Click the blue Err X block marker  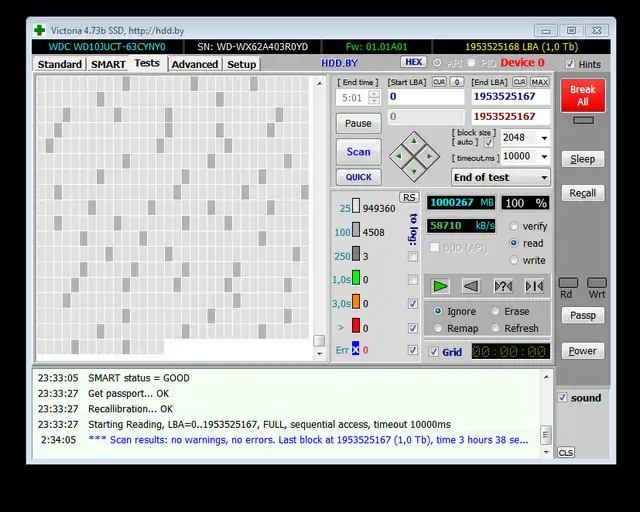click(356, 348)
